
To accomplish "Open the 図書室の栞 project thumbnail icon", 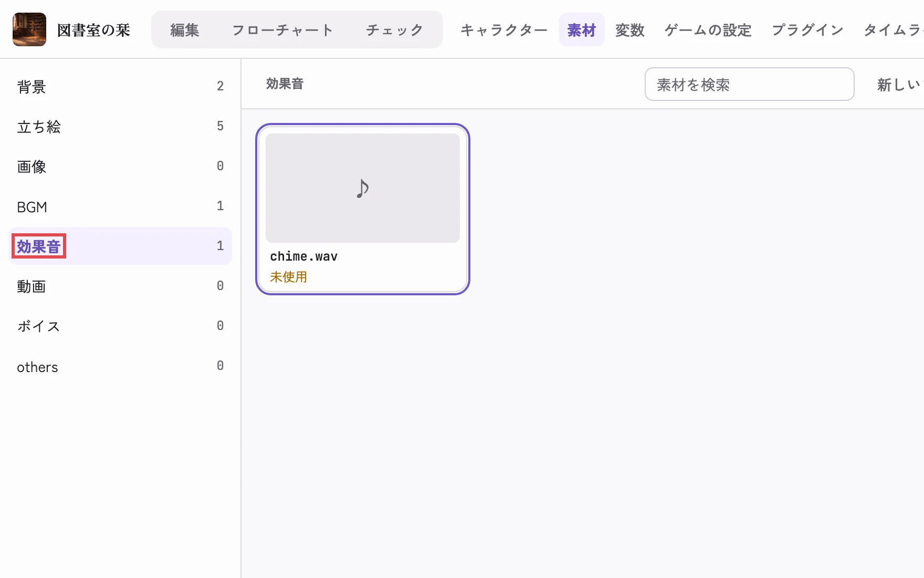I will point(29,29).
